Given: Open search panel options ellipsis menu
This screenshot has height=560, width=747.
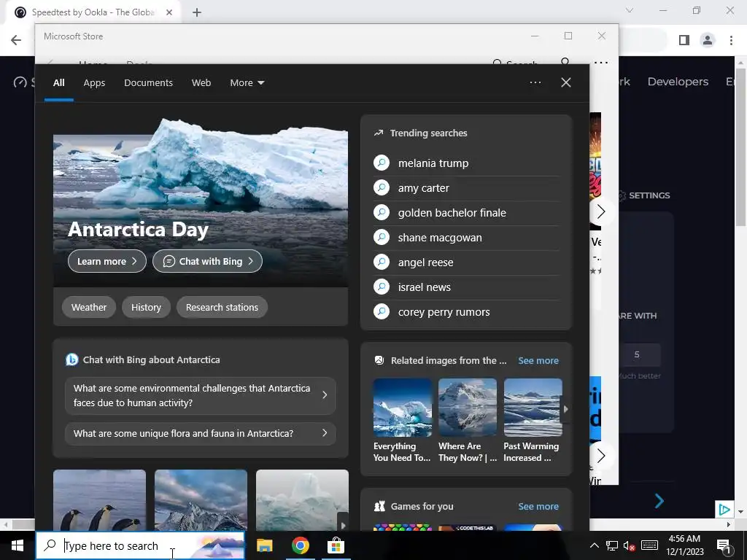Looking at the screenshot, I should (x=535, y=82).
